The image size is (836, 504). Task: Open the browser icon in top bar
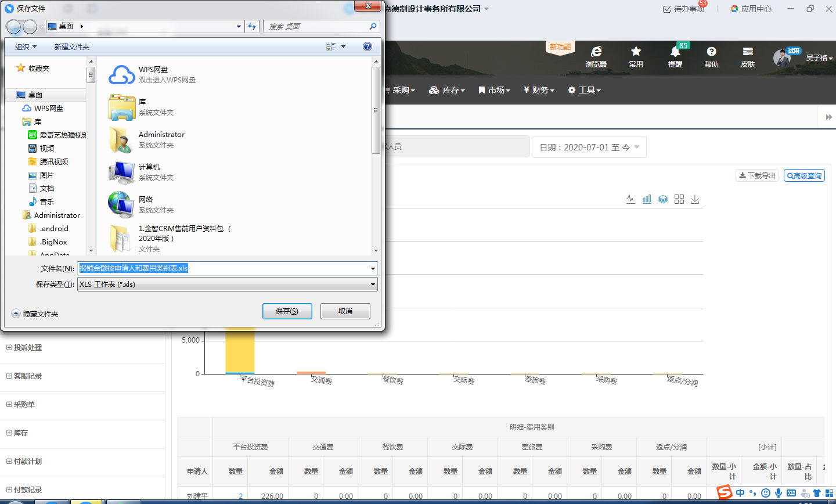point(596,56)
